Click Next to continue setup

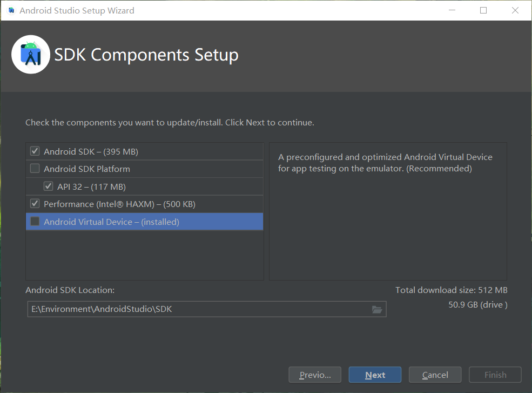click(375, 375)
